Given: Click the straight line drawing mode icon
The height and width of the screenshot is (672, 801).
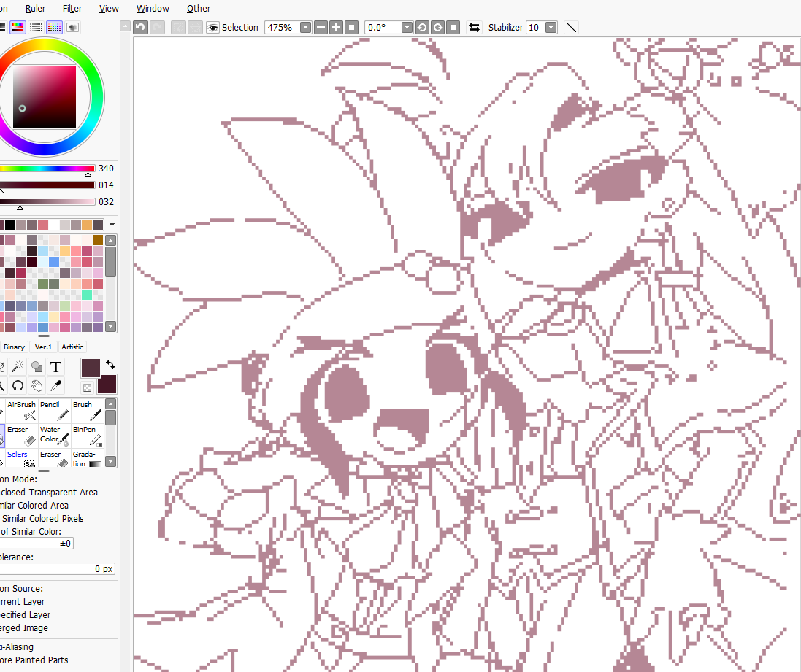Looking at the screenshot, I should point(571,27).
